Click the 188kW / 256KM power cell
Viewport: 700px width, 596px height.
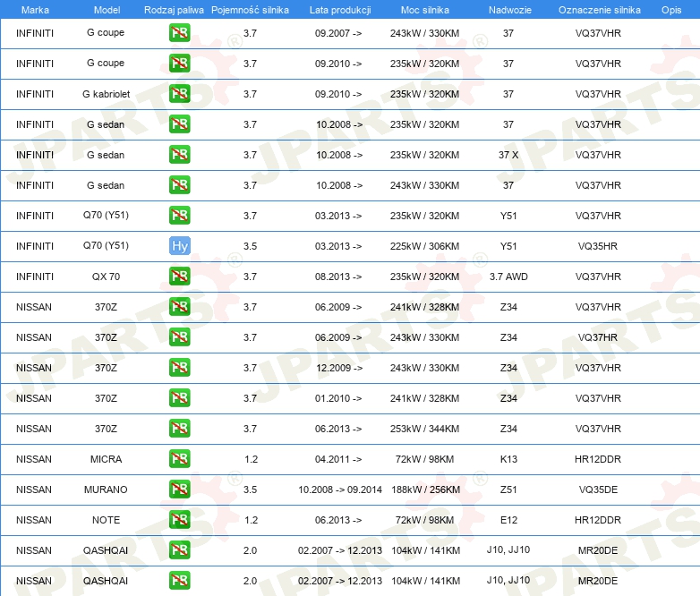425,490
